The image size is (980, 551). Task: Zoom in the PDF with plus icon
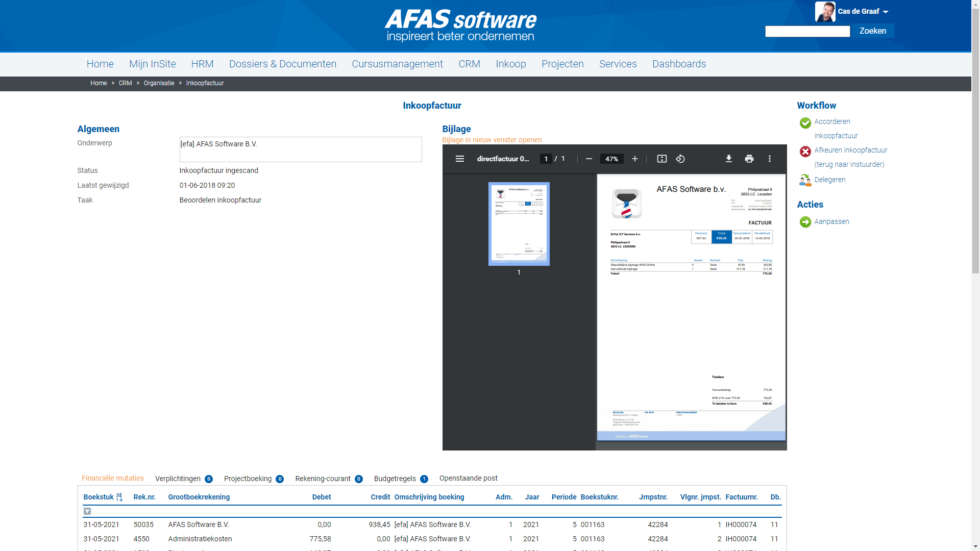pos(634,159)
